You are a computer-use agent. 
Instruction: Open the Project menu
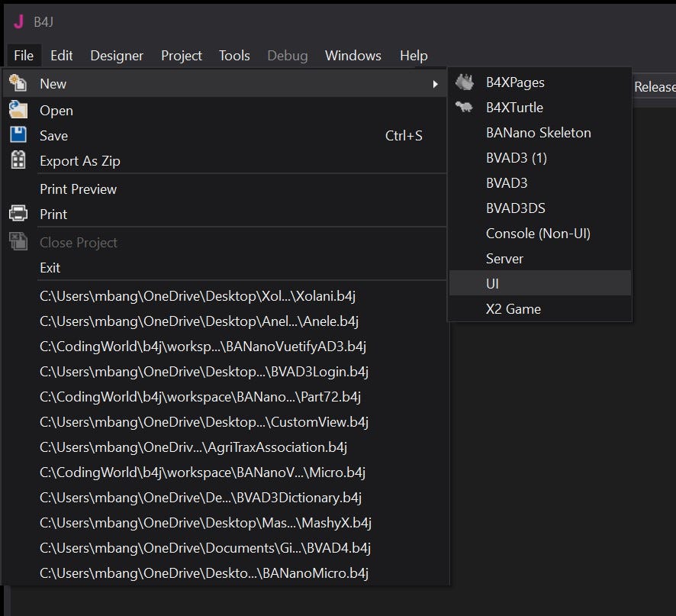coord(182,56)
